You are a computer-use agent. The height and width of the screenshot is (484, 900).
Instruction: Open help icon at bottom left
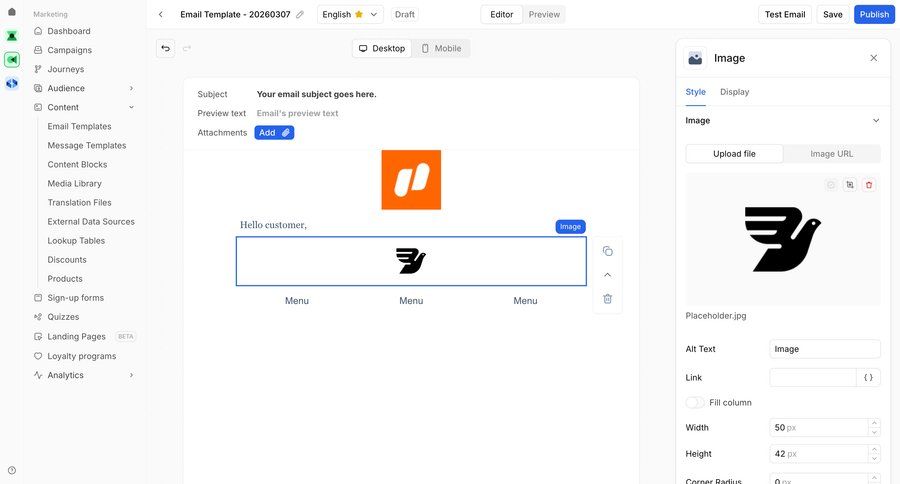point(11,470)
